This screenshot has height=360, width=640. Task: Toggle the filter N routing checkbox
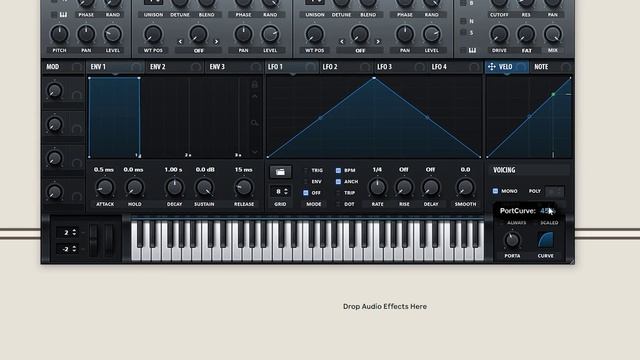[463, 21]
